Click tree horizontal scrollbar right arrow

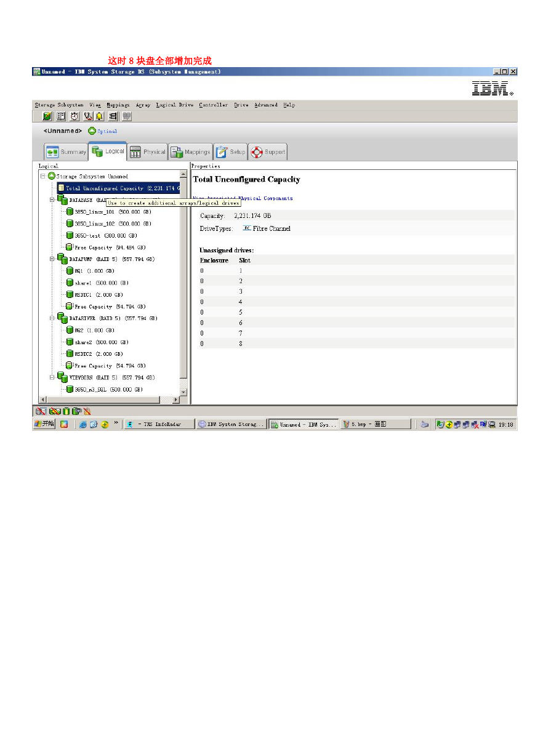[176, 400]
